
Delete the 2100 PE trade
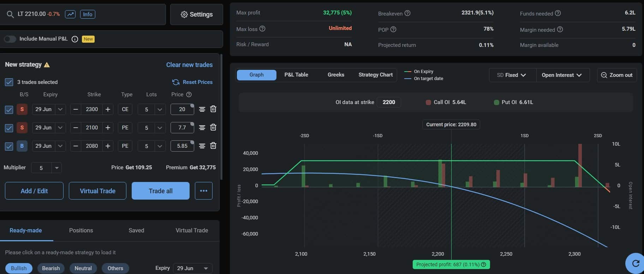coord(213,127)
